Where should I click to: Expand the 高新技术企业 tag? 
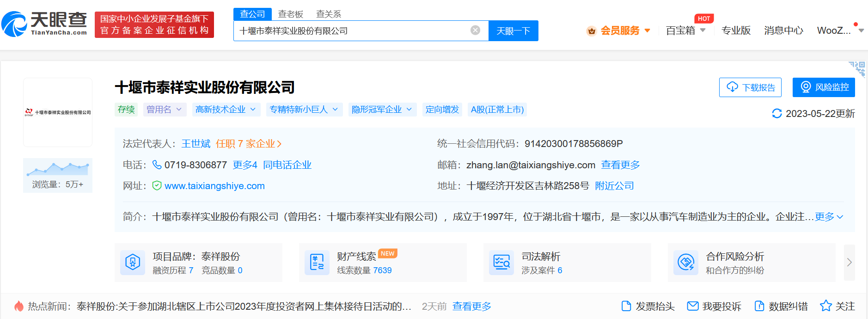click(226, 110)
